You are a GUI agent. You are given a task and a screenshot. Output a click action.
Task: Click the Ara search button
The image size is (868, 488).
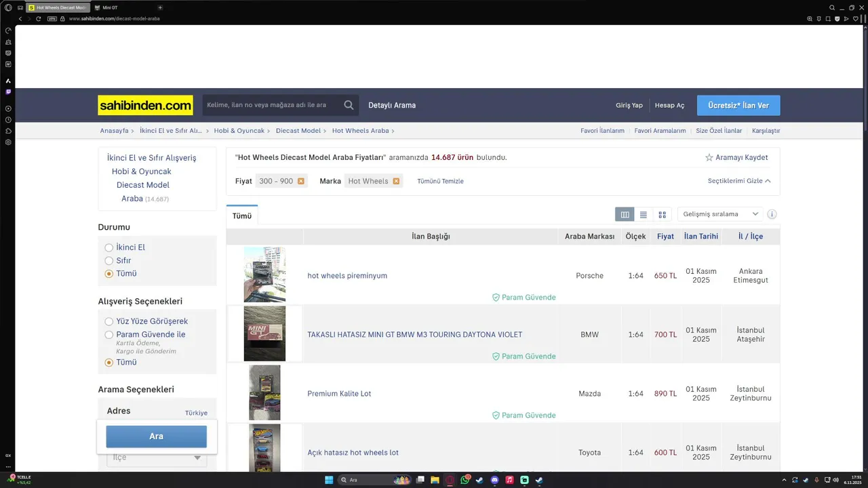[156, 436]
